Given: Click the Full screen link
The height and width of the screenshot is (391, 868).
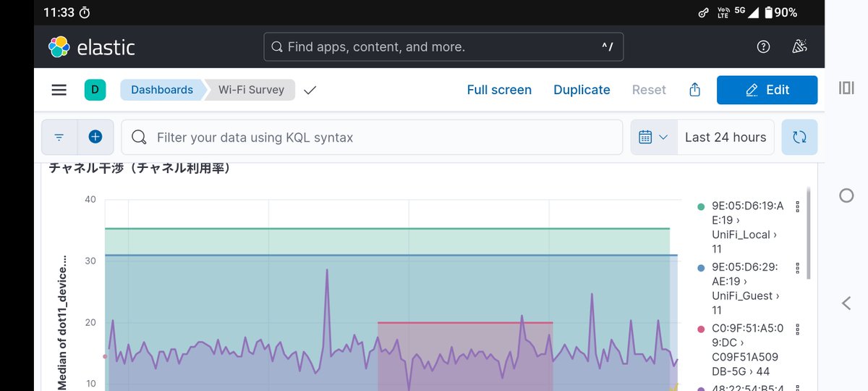Looking at the screenshot, I should [499, 90].
